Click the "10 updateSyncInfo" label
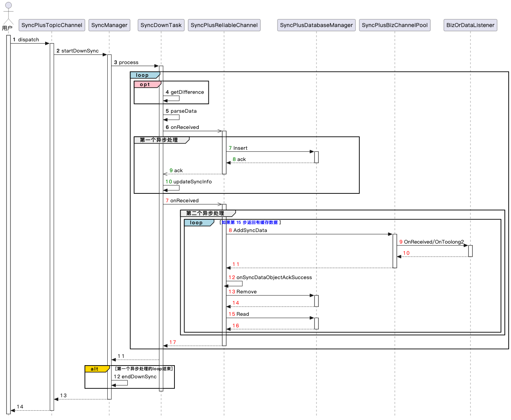This screenshot has width=511, height=420. pos(189,182)
